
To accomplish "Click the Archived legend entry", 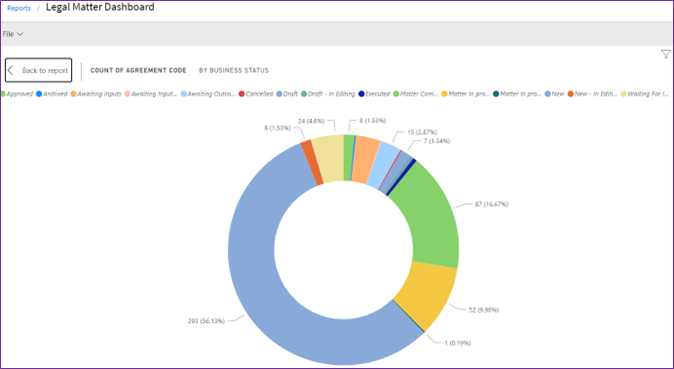I will (x=52, y=94).
